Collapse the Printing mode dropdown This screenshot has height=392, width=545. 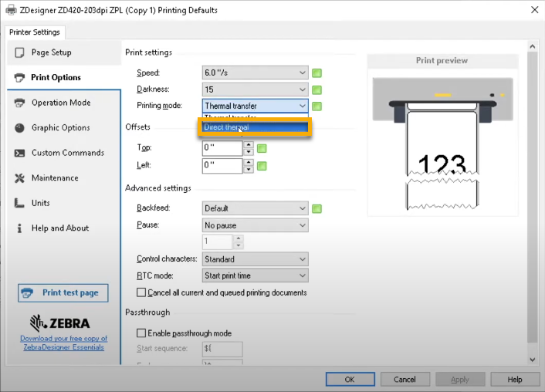coord(255,106)
